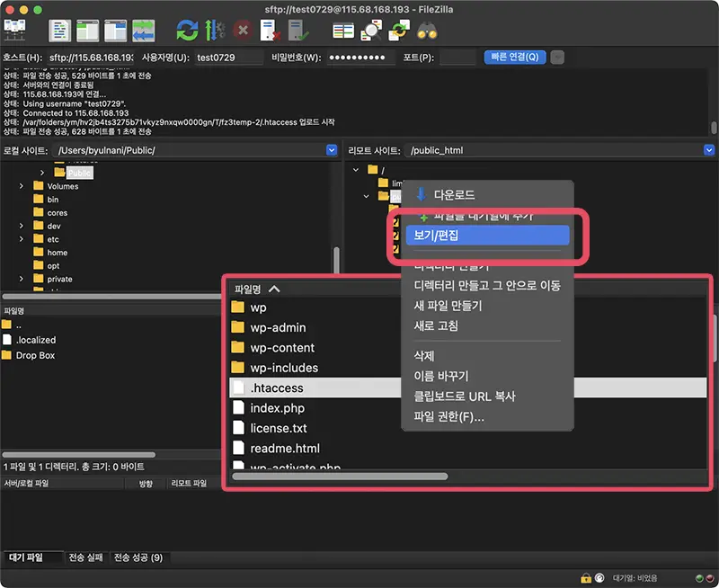Expand the dev folder
The image size is (719, 588).
21,226
